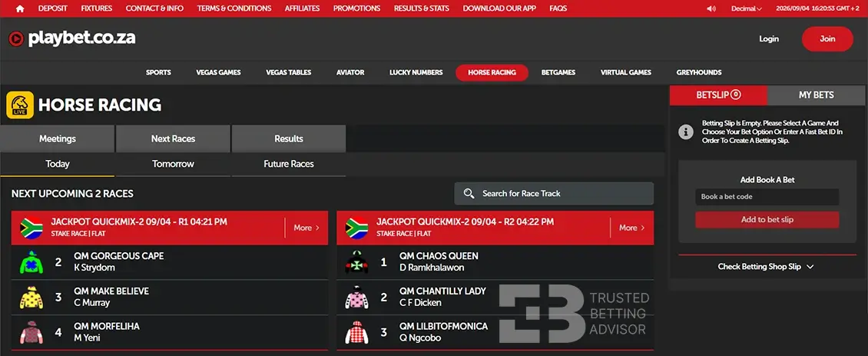868x356 pixels.
Task: Select QM Make Believe jockey silk
Action: [31, 298]
